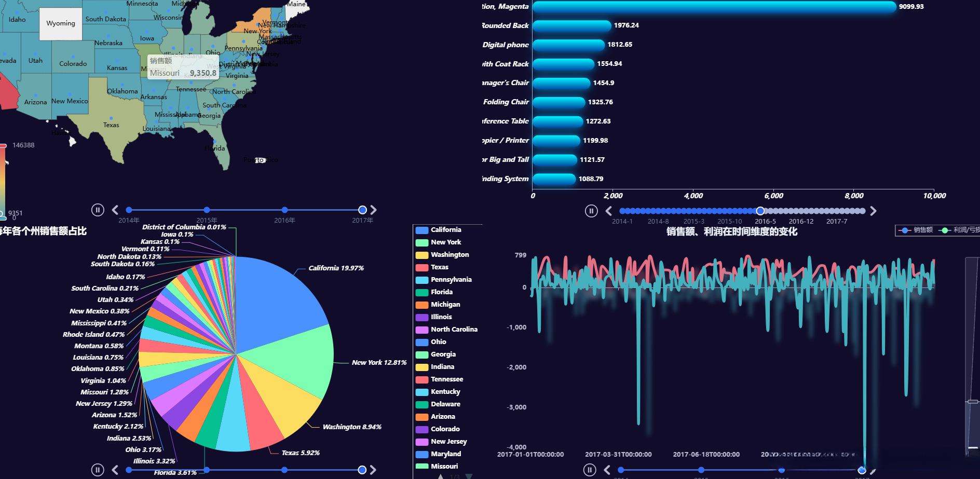
Task: Select 2016年 point on map timeline
Action: pos(284,210)
